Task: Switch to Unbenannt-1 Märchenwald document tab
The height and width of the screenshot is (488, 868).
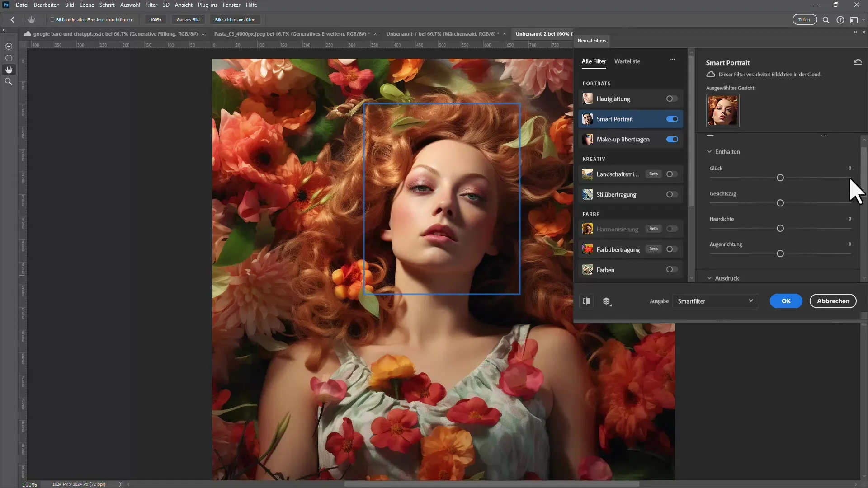Action: tap(443, 34)
